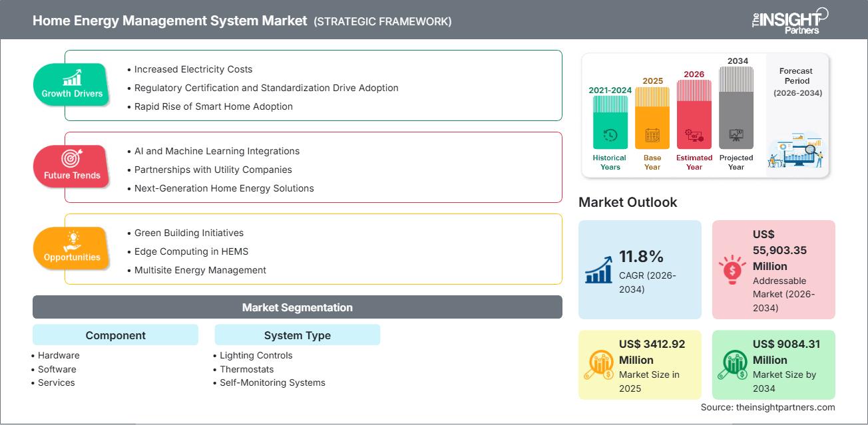
Task: Toggle the Green Building Initiatives entry
Action: tap(188, 233)
